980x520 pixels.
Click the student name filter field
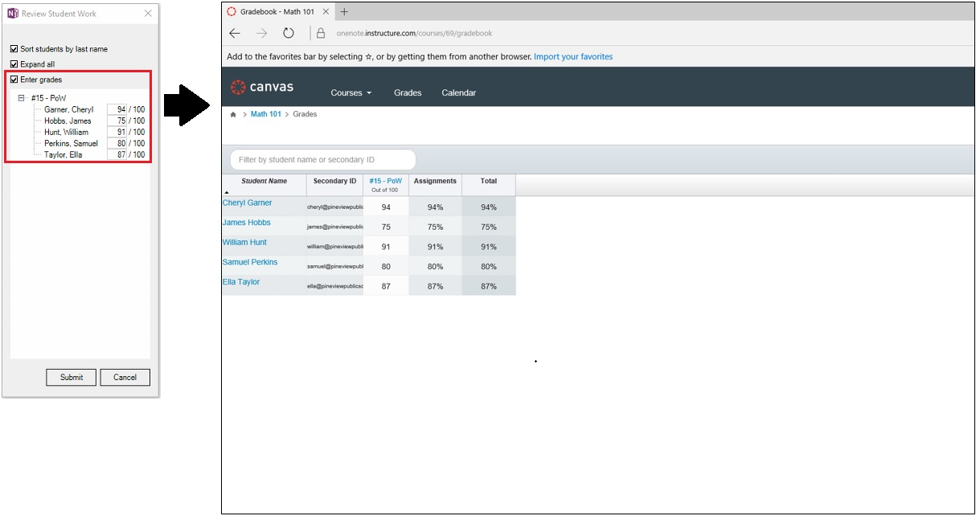point(323,160)
